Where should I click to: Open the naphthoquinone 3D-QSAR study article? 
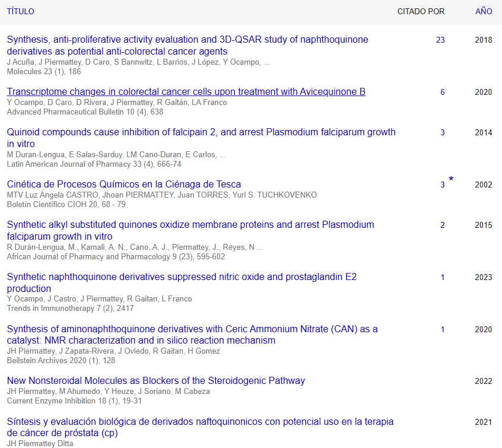(x=188, y=46)
